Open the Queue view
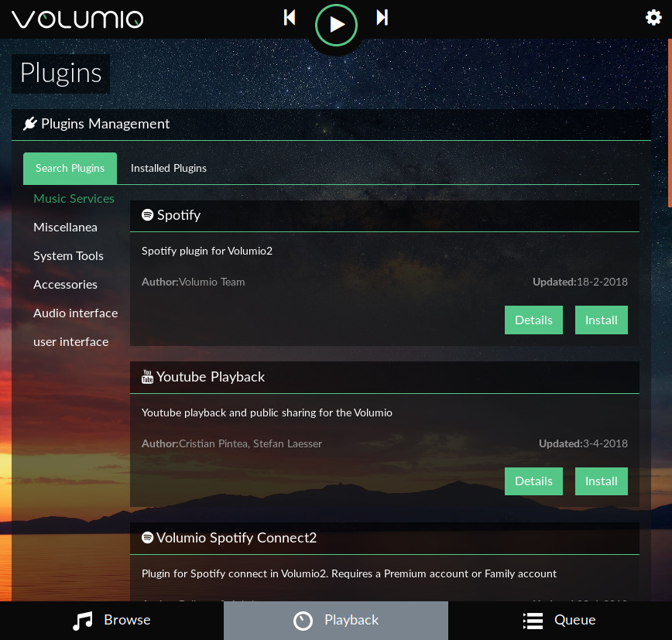Screen dimensions: 672x640 [561, 621]
